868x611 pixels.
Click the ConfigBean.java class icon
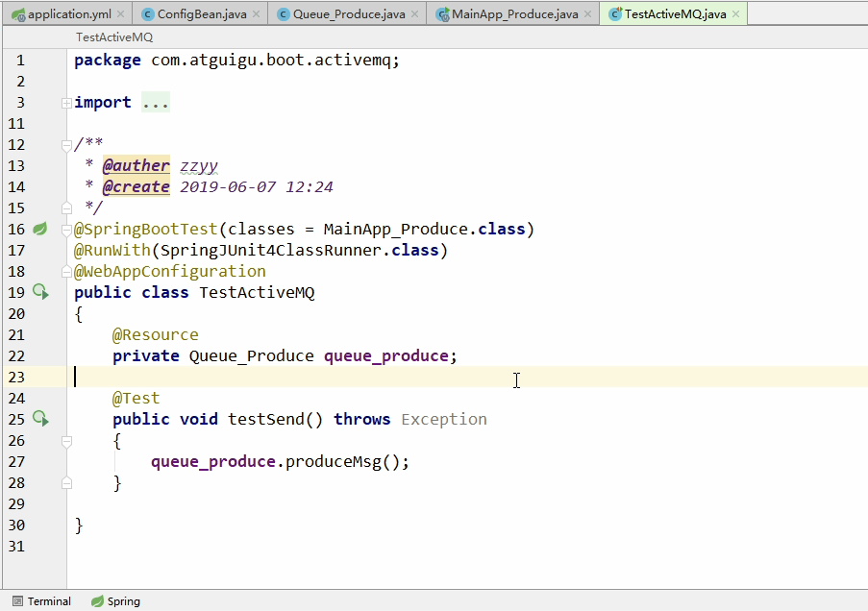click(148, 14)
